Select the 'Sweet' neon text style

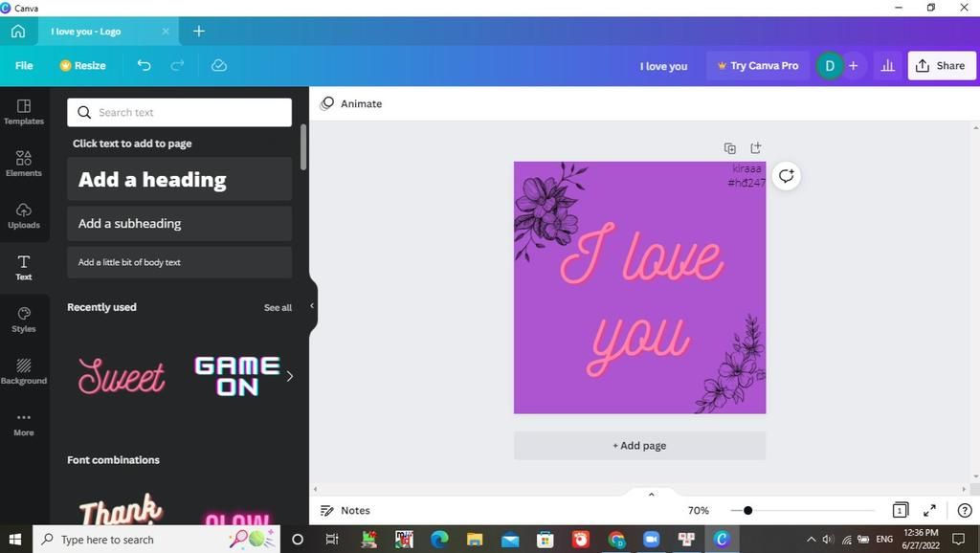[122, 376]
